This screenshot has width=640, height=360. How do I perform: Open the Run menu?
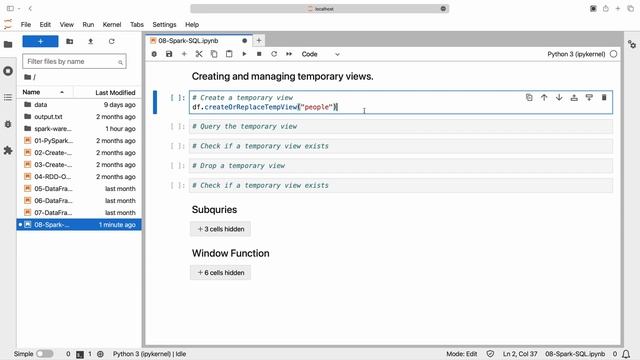88,24
